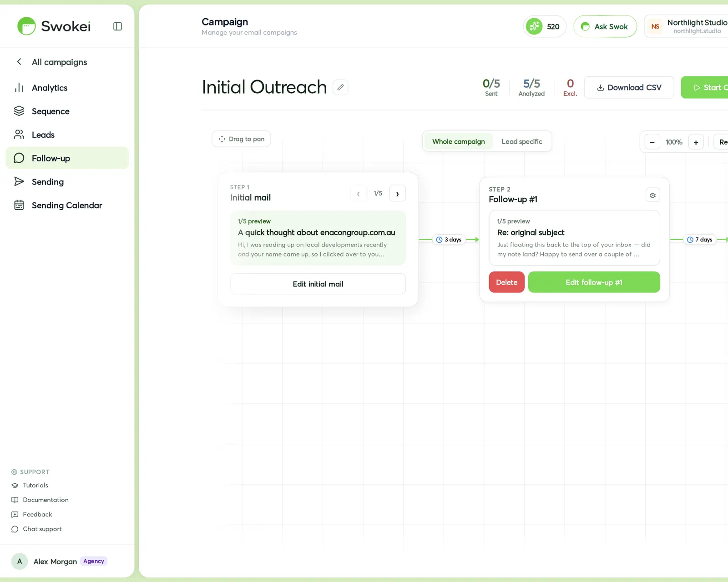Image resolution: width=728 pixels, height=582 pixels.
Task: Click the Ask Swok logo icon
Action: [x=586, y=26]
